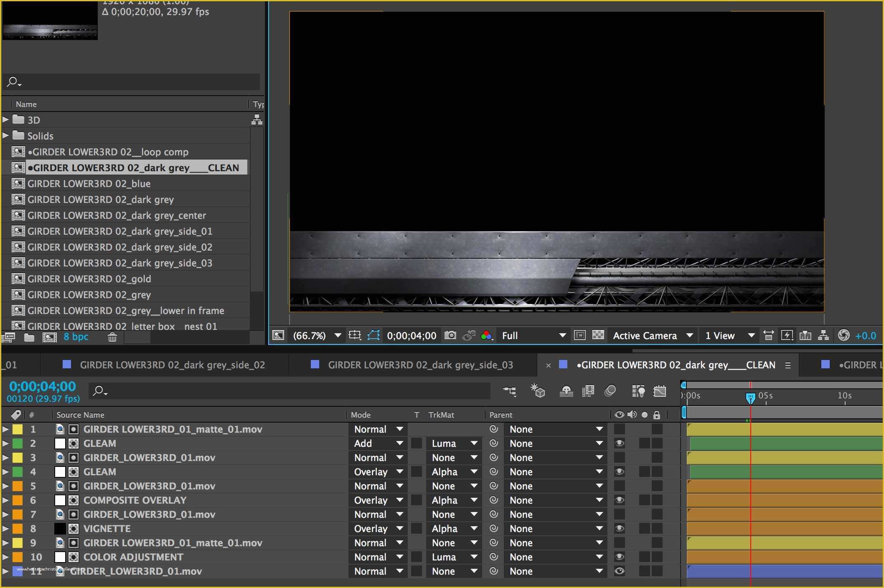The height and width of the screenshot is (588, 884).
Task: Open fast previews lightning icon
Action: pyautogui.click(x=787, y=335)
